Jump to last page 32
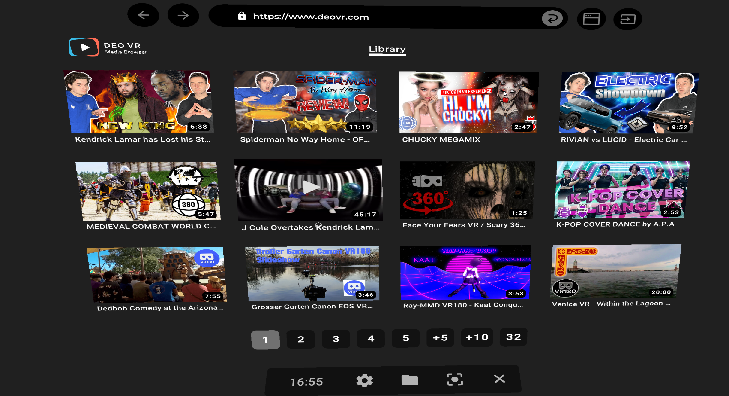Image resolution: width=729 pixels, height=396 pixels. (x=513, y=337)
